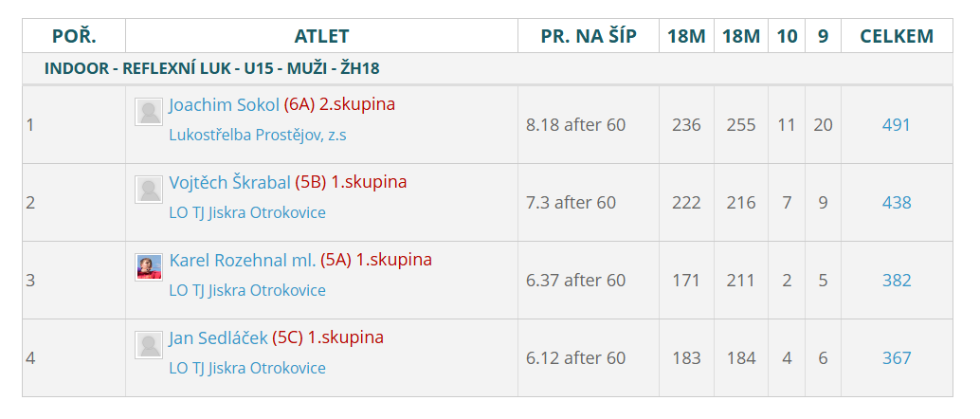Click the ATLET column header
Viewport: 980px width, 419px height.
(x=321, y=36)
